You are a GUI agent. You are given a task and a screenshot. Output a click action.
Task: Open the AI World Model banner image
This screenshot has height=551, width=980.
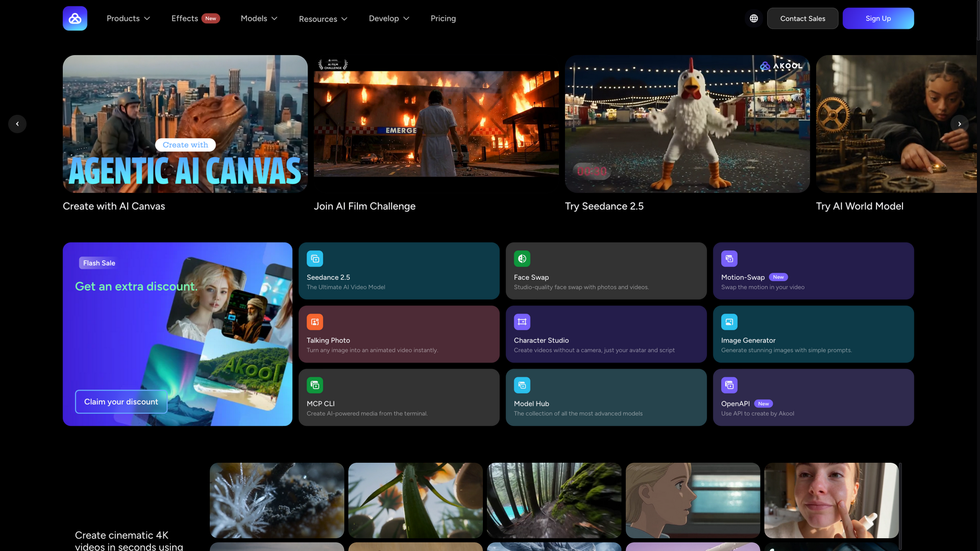coord(896,124)
